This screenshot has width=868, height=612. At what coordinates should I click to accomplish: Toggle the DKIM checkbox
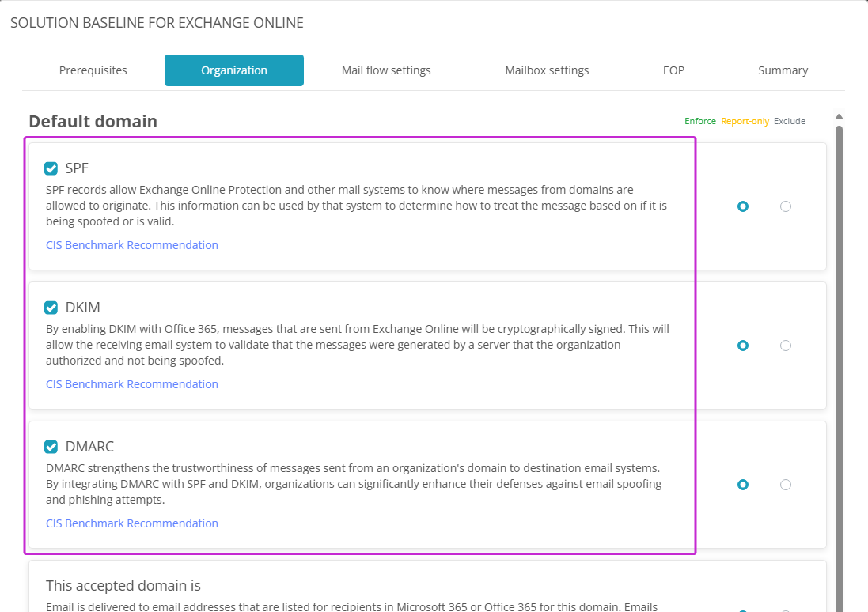click(51, 308)
